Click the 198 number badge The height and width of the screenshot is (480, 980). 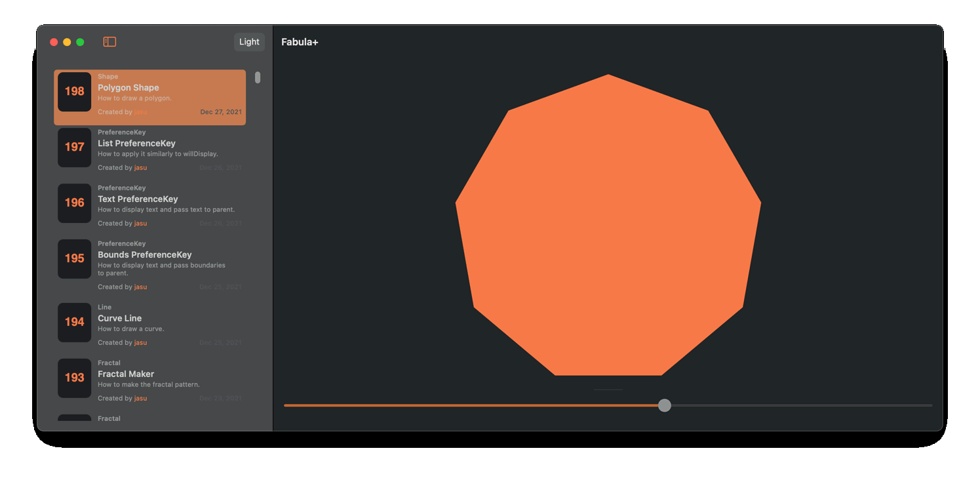tap(74, 92)
